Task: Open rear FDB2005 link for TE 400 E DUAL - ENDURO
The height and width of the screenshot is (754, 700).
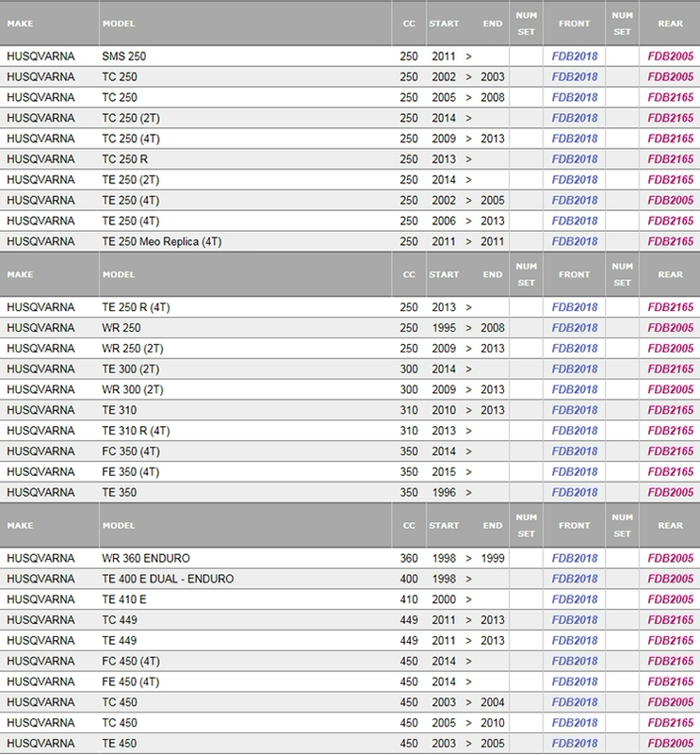Action: point(671,579)
